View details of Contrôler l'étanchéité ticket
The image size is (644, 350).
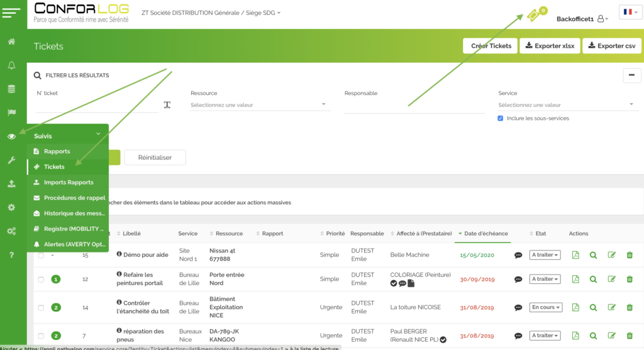(x=593, y=307)
